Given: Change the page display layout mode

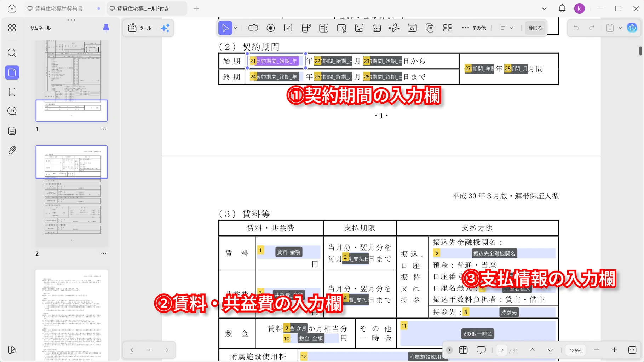Looking at the screenshot, I should (x=463, y=350).
